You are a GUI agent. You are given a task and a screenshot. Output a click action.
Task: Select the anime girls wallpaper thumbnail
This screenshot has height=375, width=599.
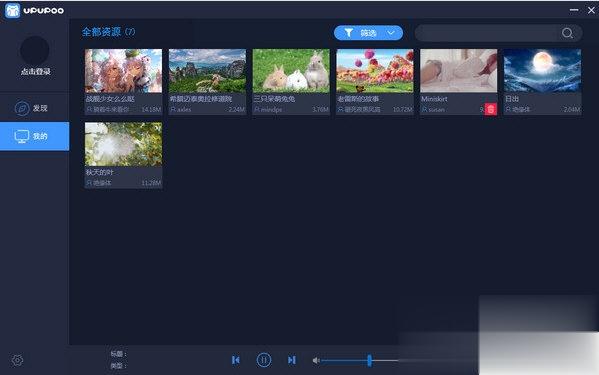[x=123, y=71]
